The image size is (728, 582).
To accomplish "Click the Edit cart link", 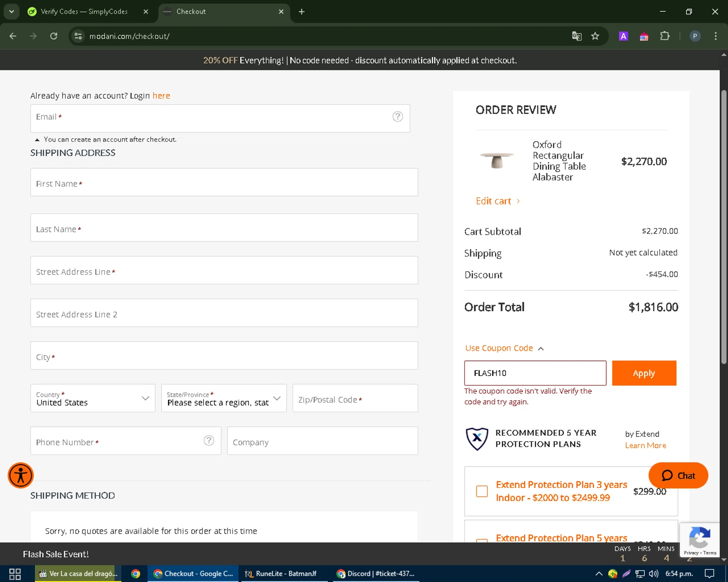I will click(498, 201).
